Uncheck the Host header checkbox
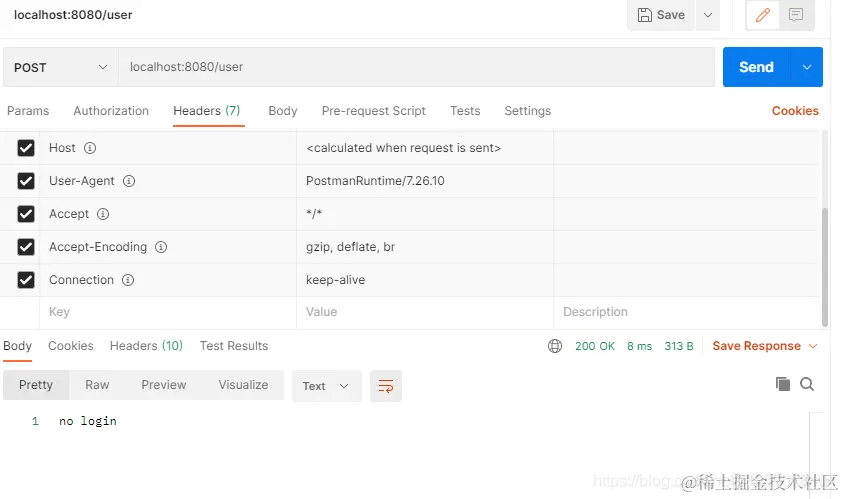 click(26, 148)
